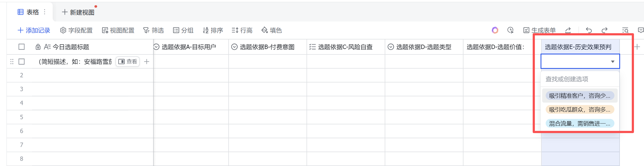Screen dimensions: 644x166
Task: Open the 表格 view options menu (three dots)
Action: pos(45,12)
